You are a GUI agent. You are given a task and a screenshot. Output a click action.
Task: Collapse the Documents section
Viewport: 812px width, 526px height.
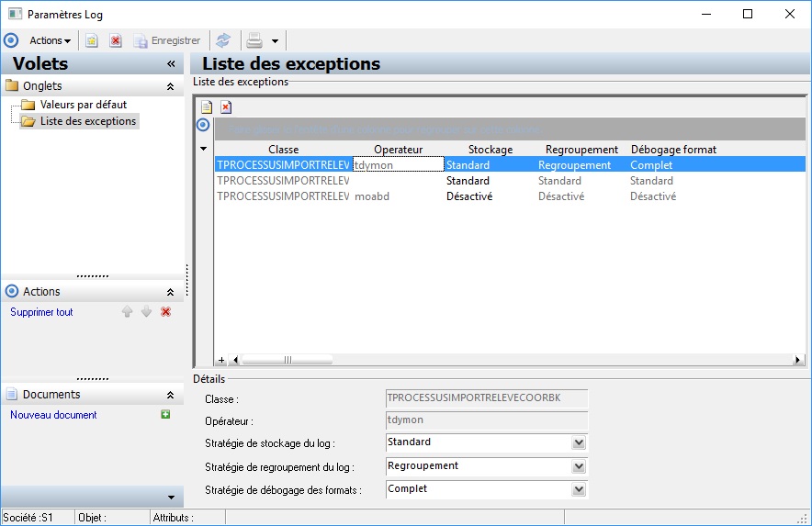[170, 395]
